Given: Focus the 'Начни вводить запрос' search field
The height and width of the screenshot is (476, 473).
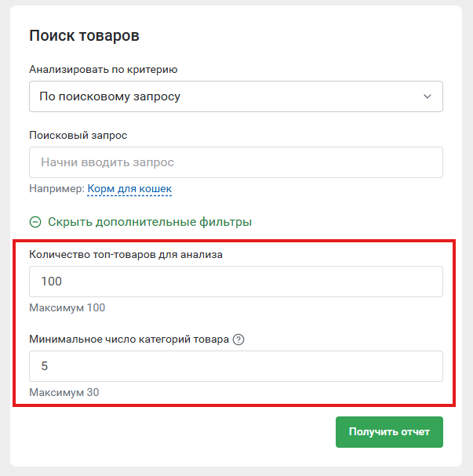Looking at the screenshot, I should tap(236, 162).
